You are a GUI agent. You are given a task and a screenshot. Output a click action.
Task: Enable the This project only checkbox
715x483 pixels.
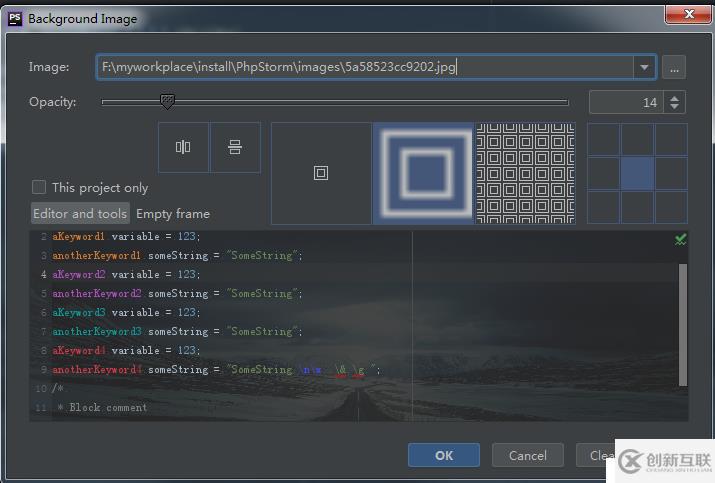[39, 187]
